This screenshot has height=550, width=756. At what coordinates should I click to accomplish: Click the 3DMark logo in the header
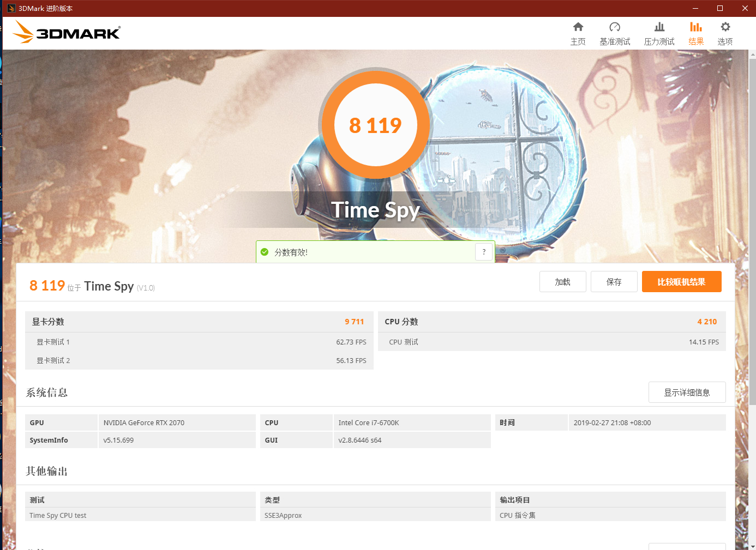67,32
